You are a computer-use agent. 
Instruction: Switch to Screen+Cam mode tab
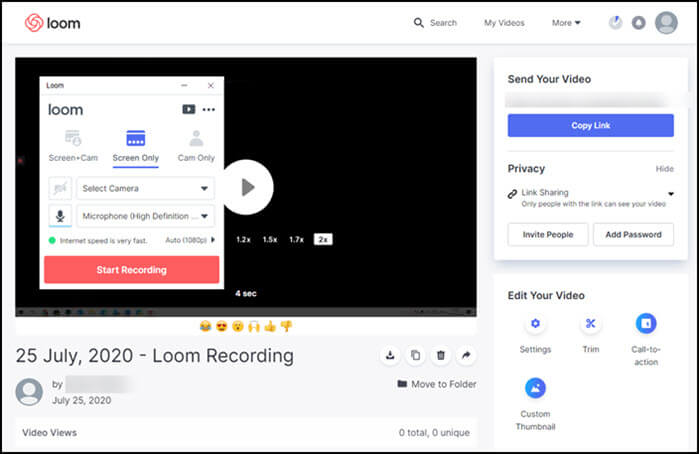pos(72,146)
